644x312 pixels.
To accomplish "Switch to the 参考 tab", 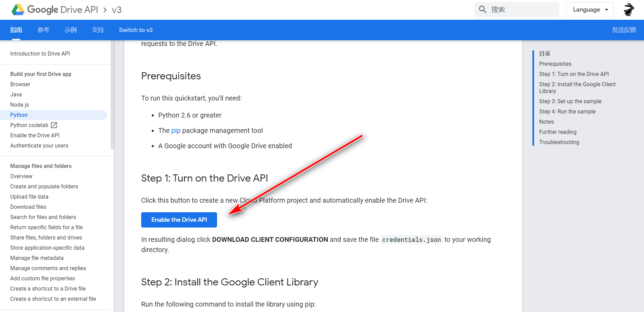I will (x=43, y=30).
